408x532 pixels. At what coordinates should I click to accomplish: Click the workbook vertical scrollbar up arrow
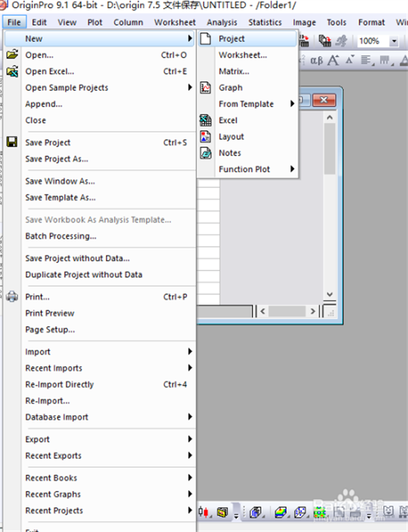329,118
